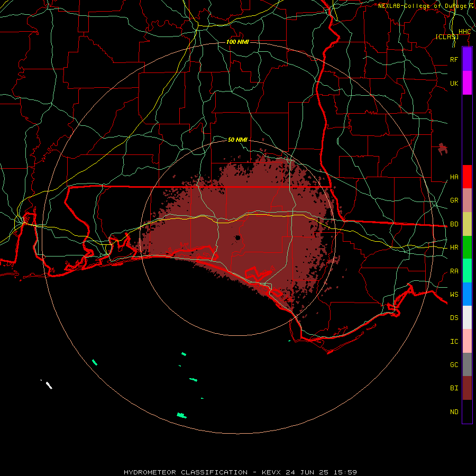Click the WS blue legend swatch

[x=467, y=294]
